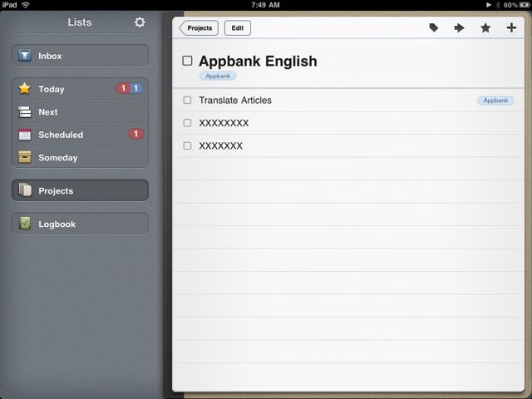The height and width of the screenshot is (399, 532).
Task: Click the Someday archive box icon
Action: pos(24,157)
